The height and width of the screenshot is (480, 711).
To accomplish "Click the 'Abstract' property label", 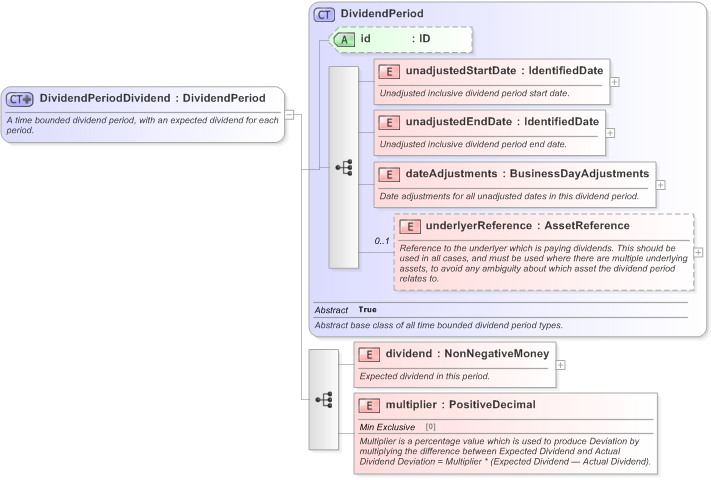I will coord(331,310).
